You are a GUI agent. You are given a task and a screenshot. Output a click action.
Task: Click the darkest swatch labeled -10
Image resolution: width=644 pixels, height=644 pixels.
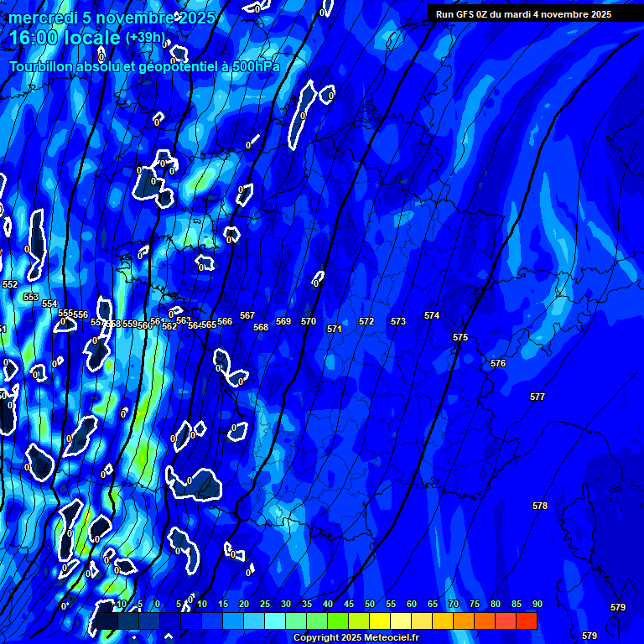tap(107, 621)
